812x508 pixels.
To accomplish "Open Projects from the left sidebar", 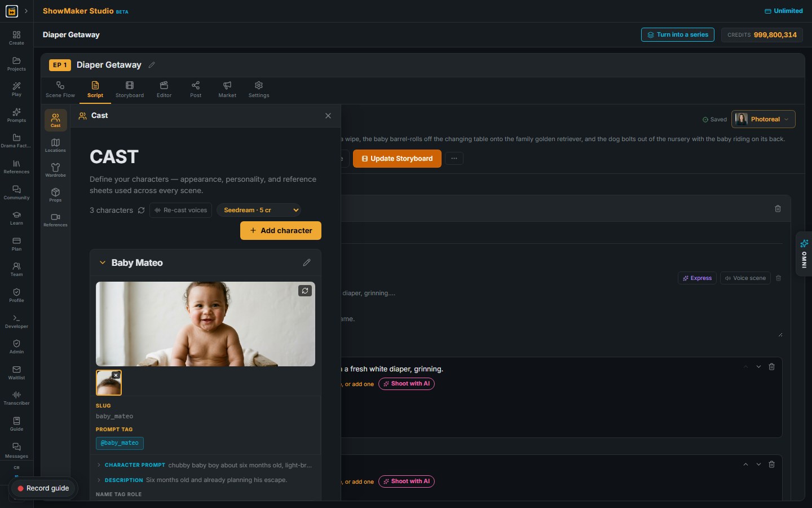I will [16, 64].
